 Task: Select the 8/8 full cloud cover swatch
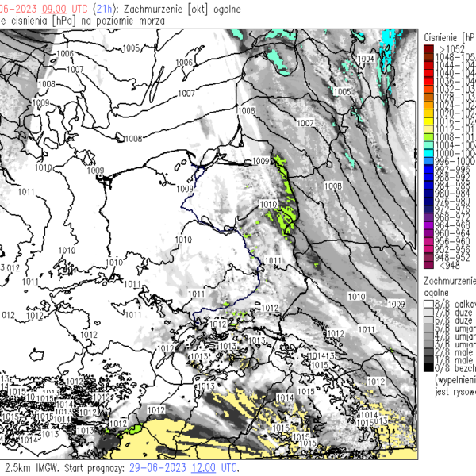(428, 304)
